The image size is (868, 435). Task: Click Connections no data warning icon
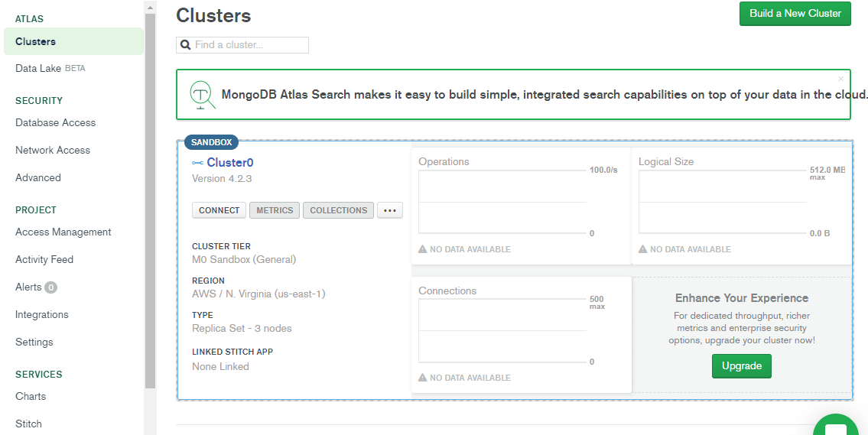click(422, 378)
